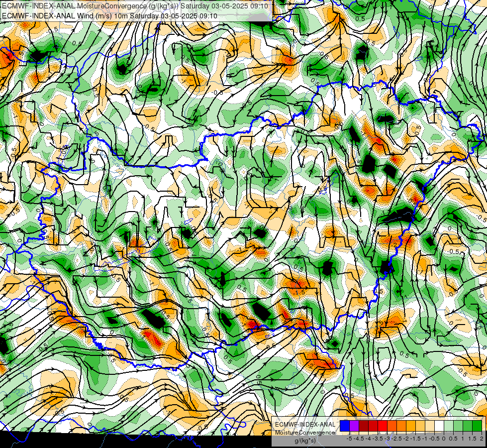Click the MoistureConvergence label in the legend
Screen dimensions: 487x448
(x=305, y=433)
